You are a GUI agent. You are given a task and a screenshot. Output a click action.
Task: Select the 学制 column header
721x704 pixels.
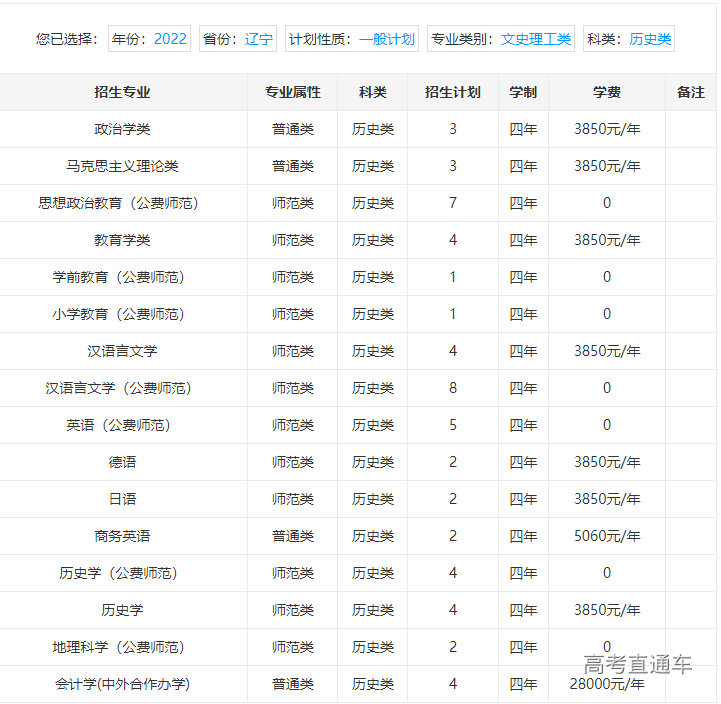coord(523,92)
